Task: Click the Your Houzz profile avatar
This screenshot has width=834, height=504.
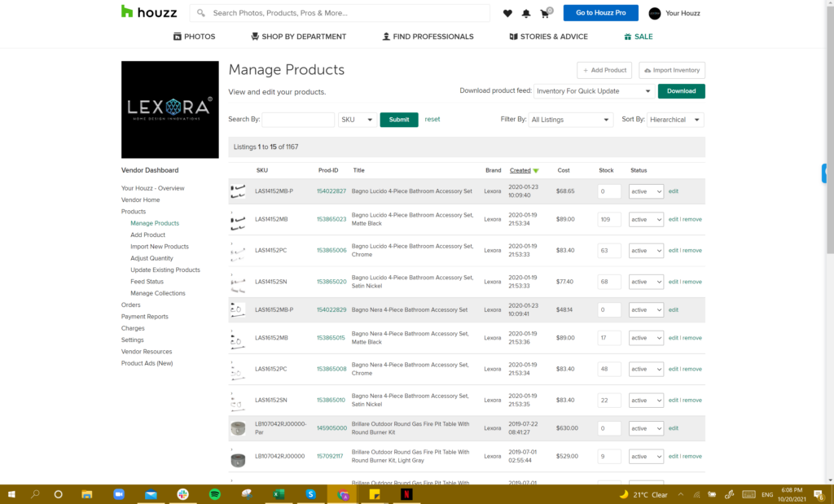Action: click(x=655, y=13)
